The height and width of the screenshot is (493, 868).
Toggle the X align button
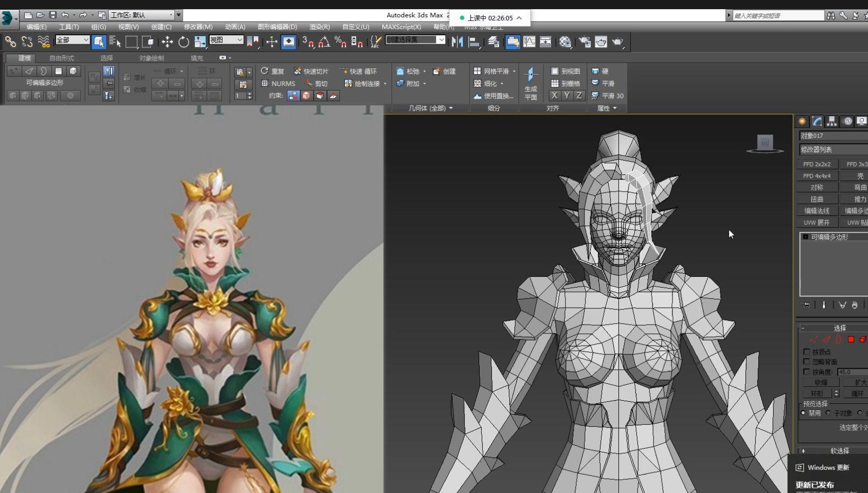pos(555,95)
